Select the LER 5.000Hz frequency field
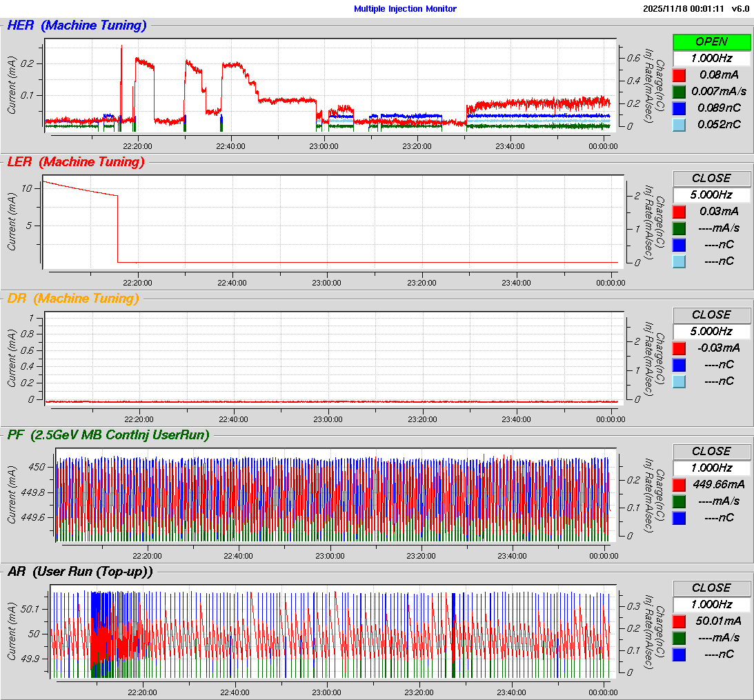Image resolution: width=754 pixels, height=700 pixels. click(x=711, y=194)
